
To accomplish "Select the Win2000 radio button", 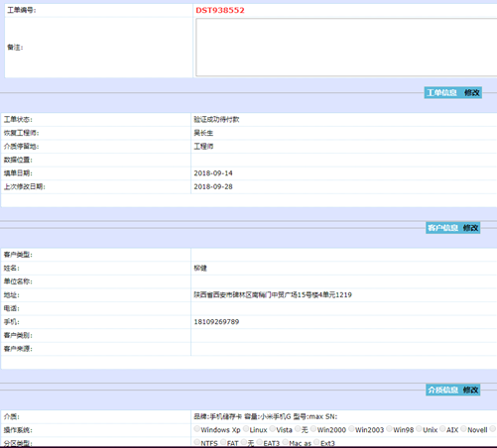I will click(x=313, y=429).
